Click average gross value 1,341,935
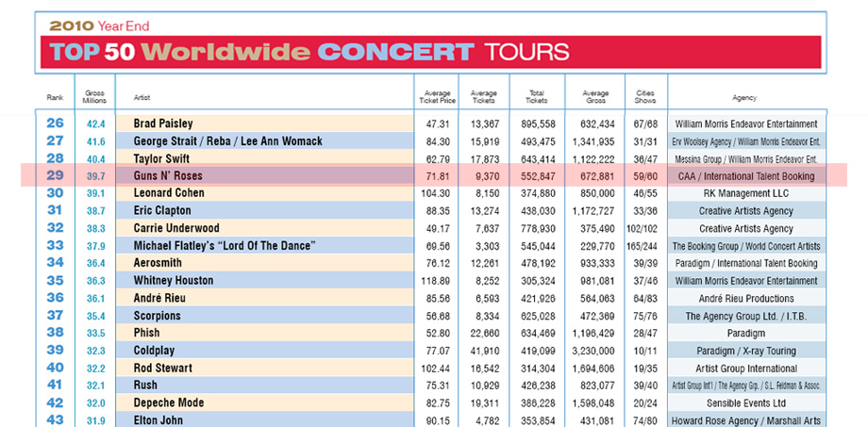 pyautogui.click(x=594, y=141)
